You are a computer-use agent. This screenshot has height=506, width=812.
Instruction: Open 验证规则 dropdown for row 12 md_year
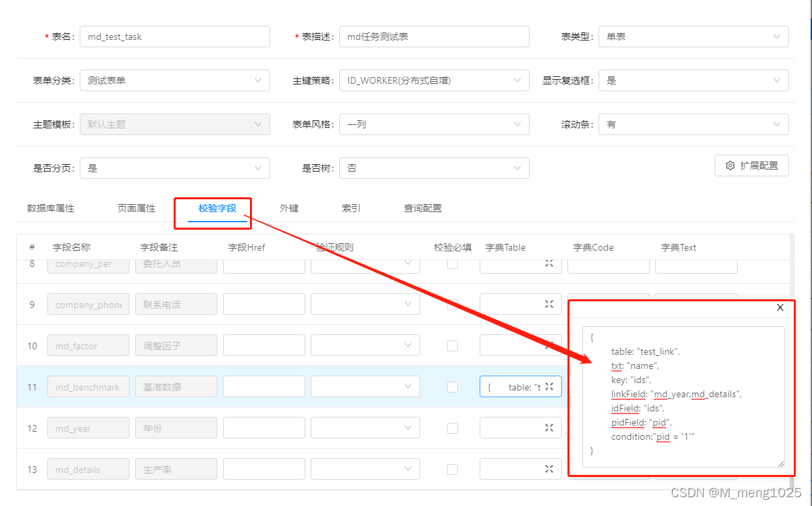pyautogui.click(x=365, y=428)
